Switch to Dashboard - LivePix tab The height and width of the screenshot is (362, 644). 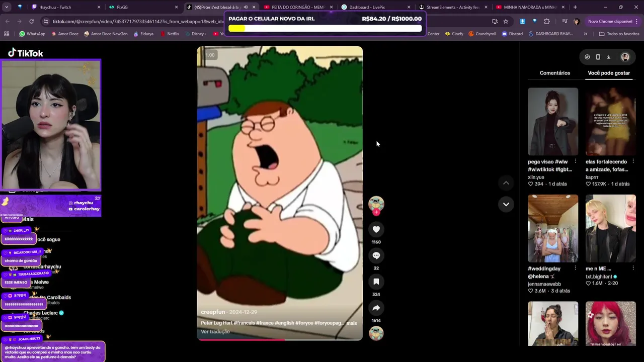pyautogui.click(x=375, y=7)
